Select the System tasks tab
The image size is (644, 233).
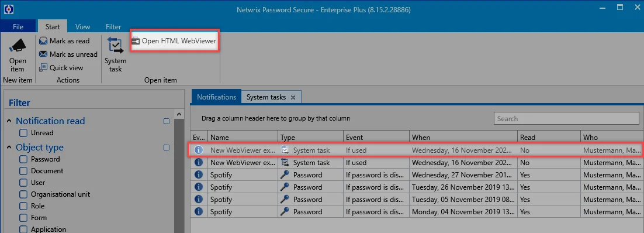pyautogui.click(x=266, y=97)
